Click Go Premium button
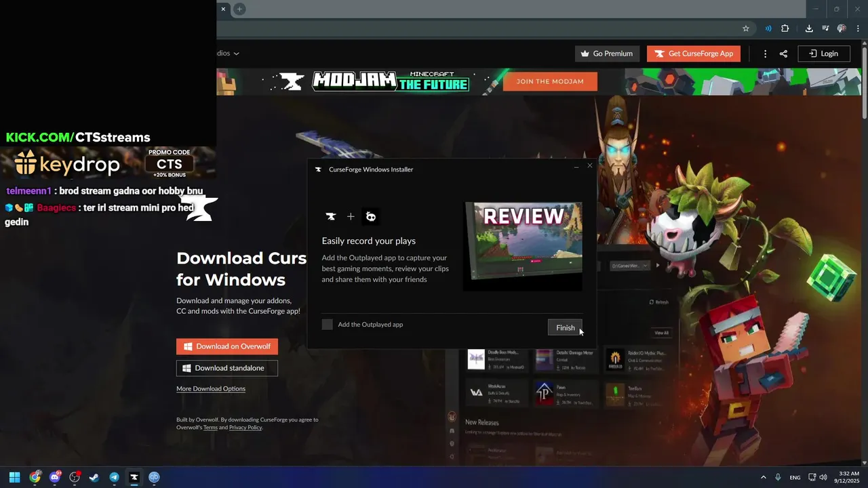Image resolution: width=868 pixels, height=488 pixels. (x=607, y=54)
